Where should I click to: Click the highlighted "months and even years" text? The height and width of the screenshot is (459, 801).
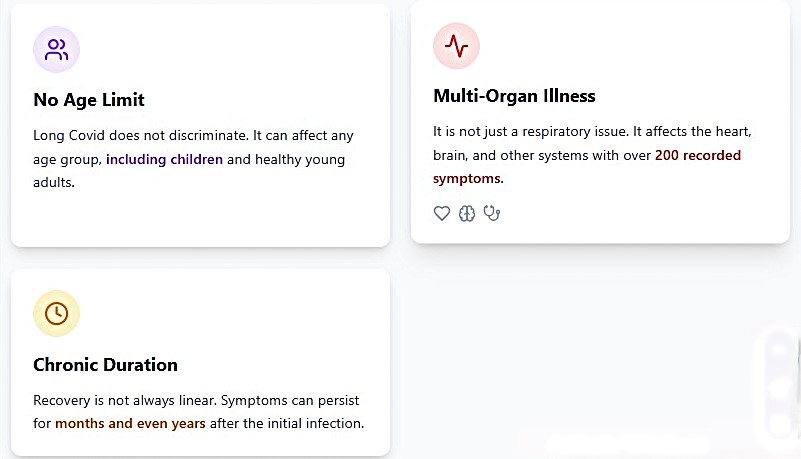coord(130,423)
